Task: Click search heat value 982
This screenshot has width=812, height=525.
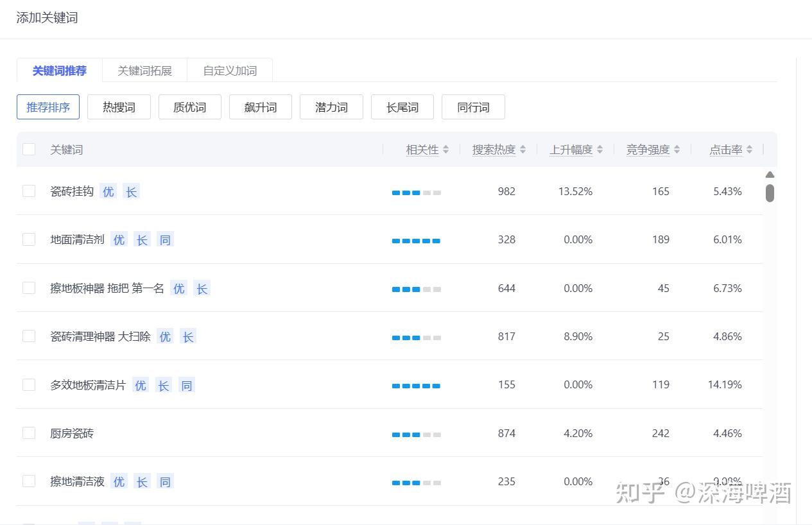Action: click(506, 191)
